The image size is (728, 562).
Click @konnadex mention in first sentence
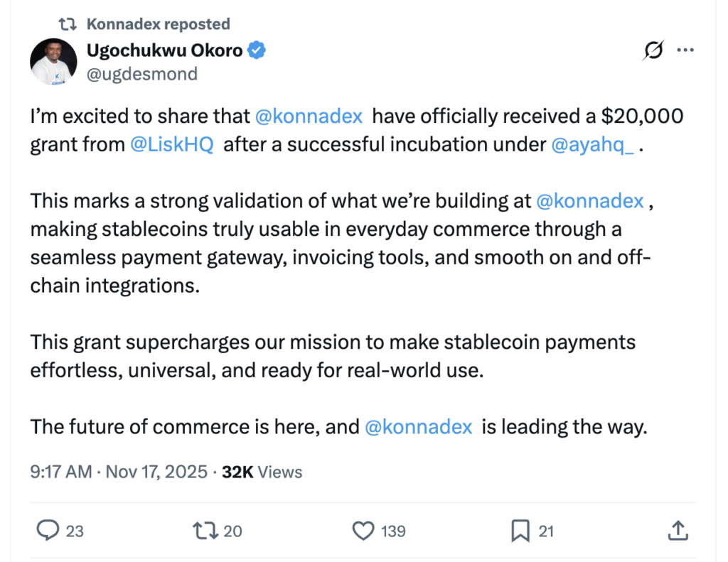point(309,116)
